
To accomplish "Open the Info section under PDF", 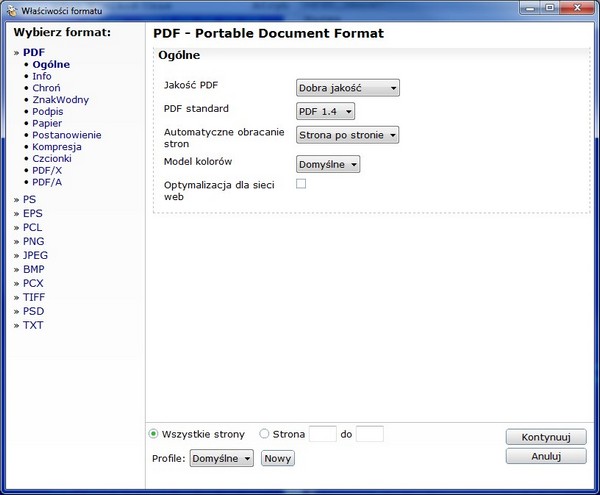I will pyautogui.click(x=42, y=76).
